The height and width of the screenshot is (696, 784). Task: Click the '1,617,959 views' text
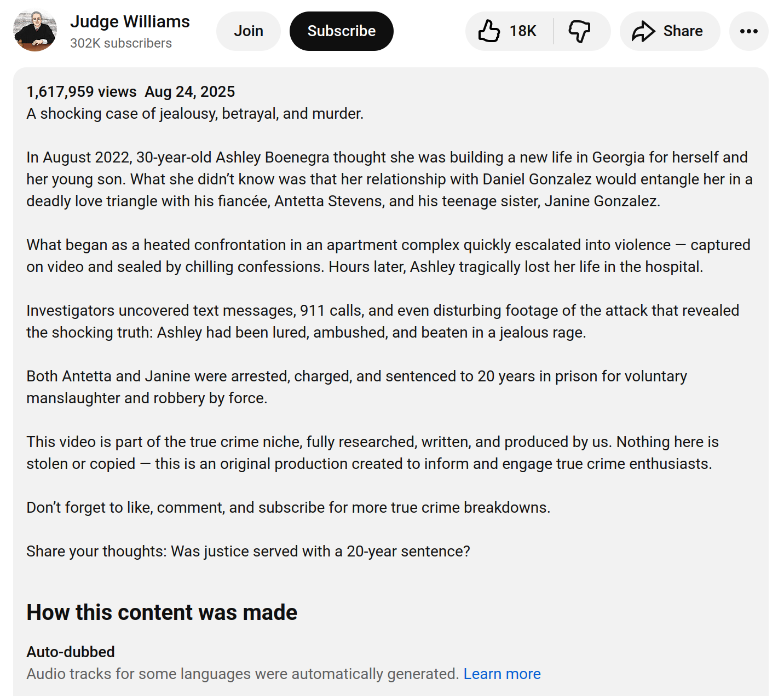82,91
